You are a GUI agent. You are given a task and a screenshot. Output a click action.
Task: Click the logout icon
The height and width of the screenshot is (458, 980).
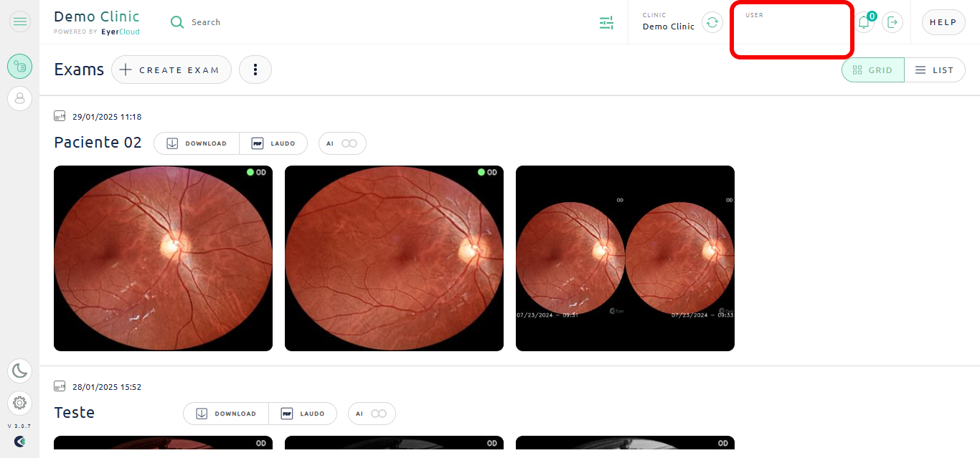892,22
